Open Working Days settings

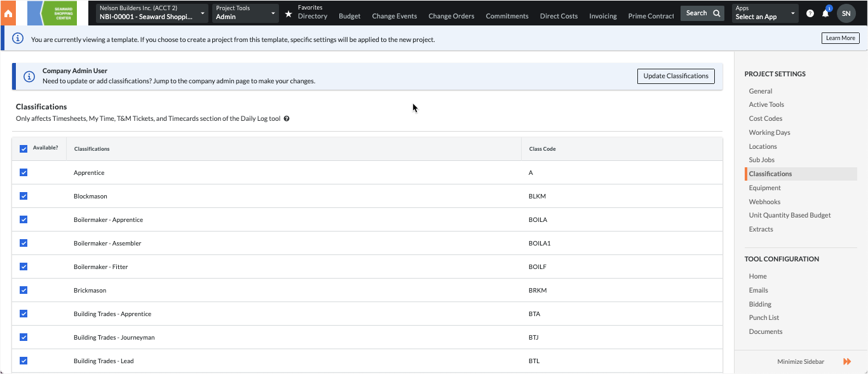click(x=770, y=133)
